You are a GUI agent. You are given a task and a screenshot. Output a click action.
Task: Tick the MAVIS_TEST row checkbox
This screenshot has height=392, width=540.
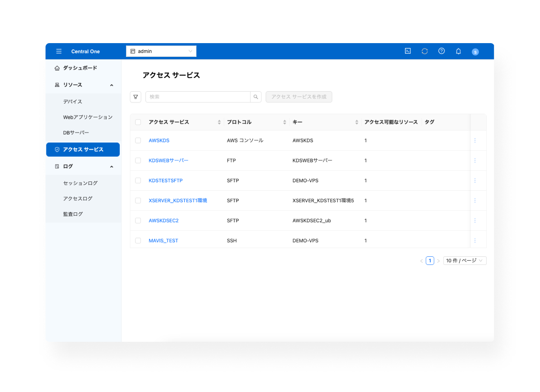pos(138,241)
